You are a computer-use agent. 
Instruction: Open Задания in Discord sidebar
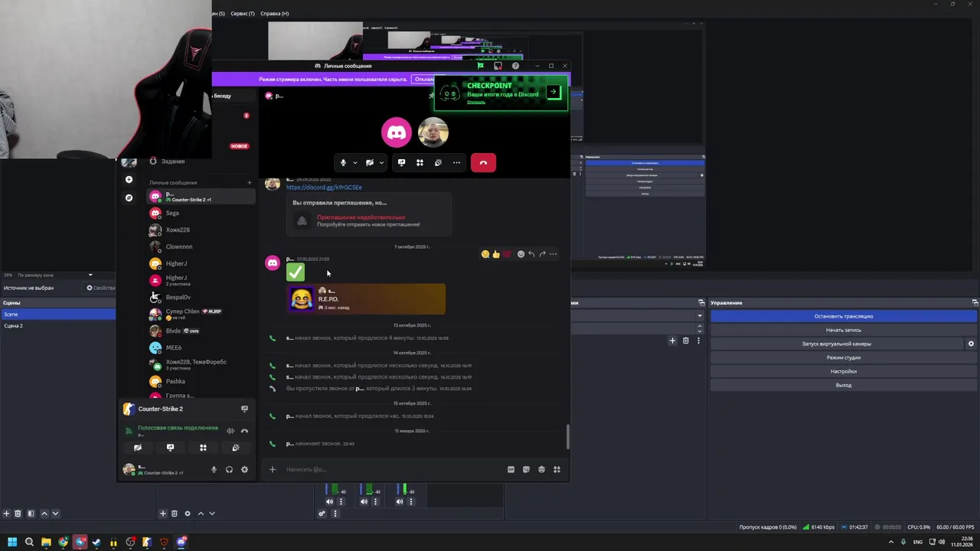(172, 161)
